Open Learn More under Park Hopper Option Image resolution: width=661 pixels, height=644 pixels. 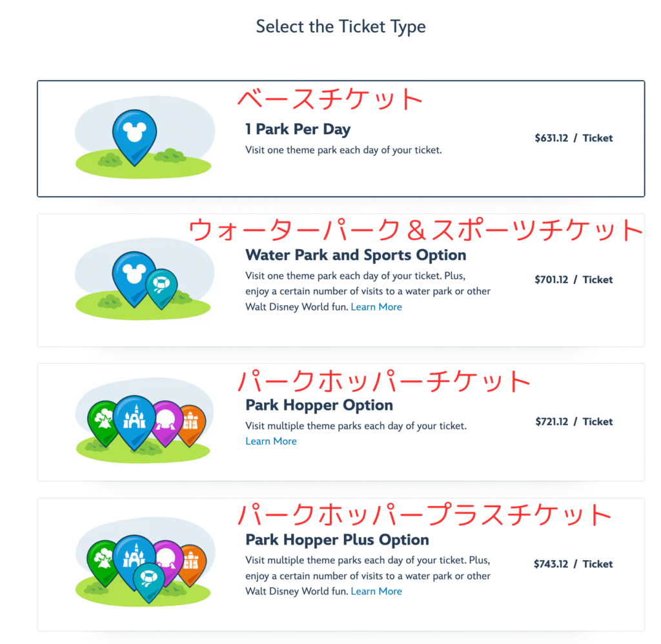pos(271,441)
